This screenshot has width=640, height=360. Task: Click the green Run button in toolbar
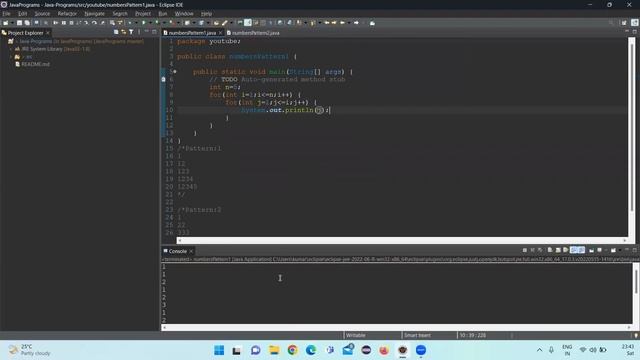click(144, 23)
